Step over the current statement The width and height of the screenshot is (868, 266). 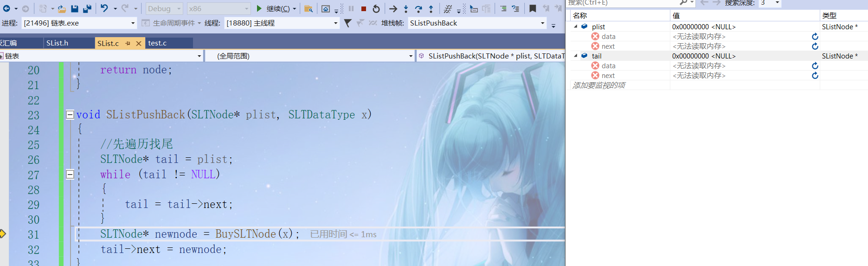click(x=418, y=8)
